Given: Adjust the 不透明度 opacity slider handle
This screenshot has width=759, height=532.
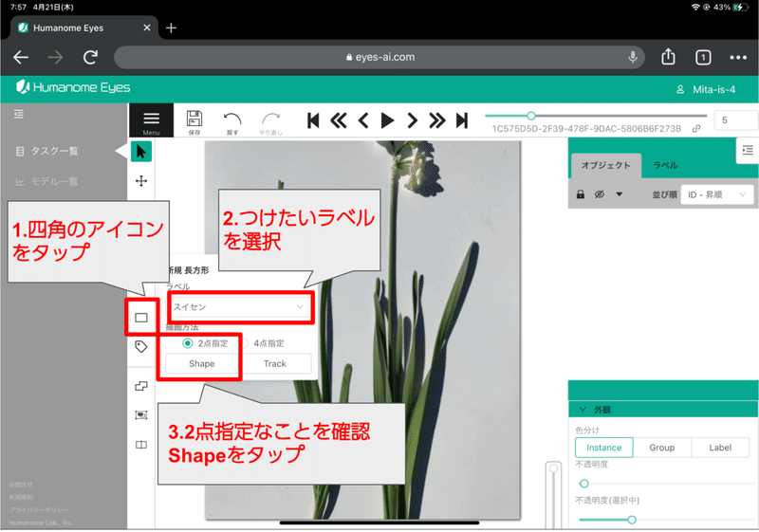Looking at the screenshot, I should (x=584, y=484).
